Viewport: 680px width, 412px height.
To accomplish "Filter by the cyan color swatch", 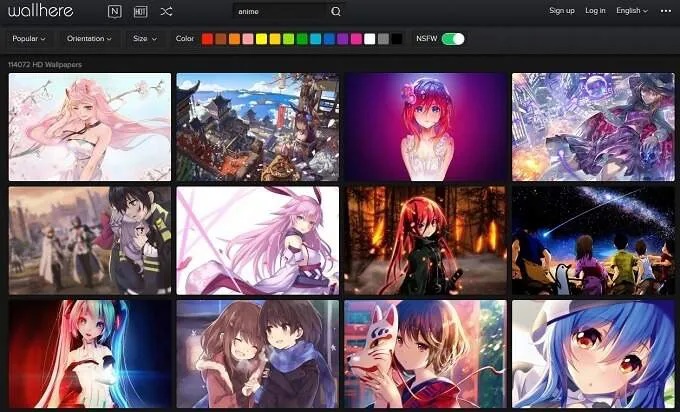I will point(315,39).
